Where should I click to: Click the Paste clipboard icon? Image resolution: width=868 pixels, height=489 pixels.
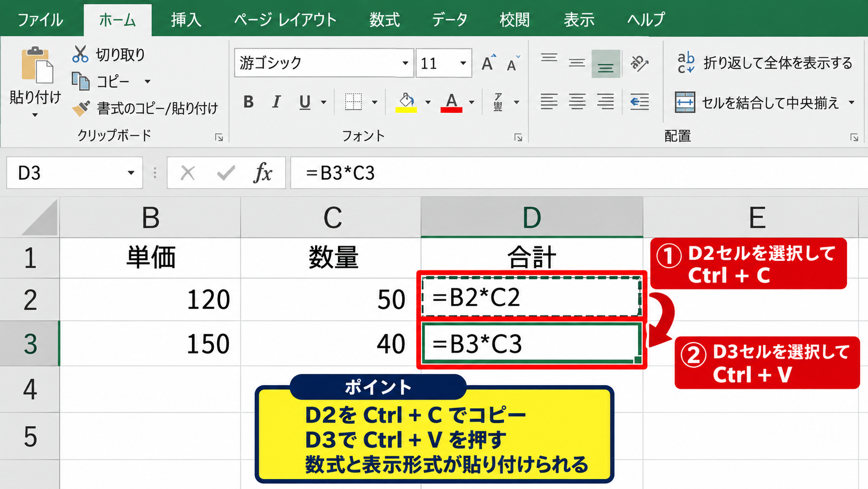click(36, 65)
